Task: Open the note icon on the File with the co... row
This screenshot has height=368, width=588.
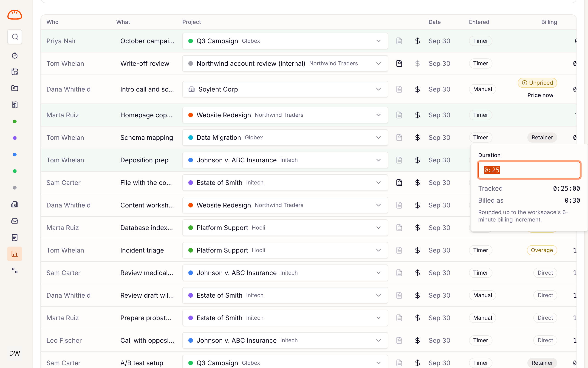Action: click(x=399, y=183)
